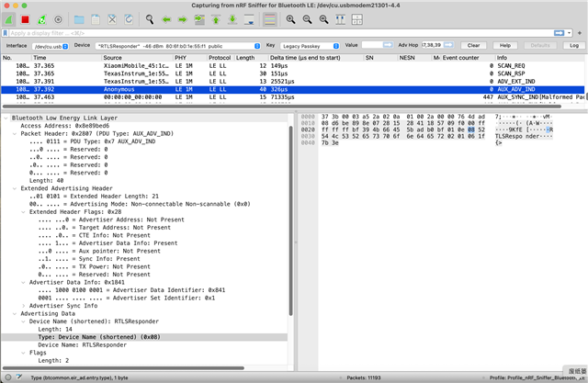Stop the running capture with red square
588x383 pixels.
tap(25, 18)
